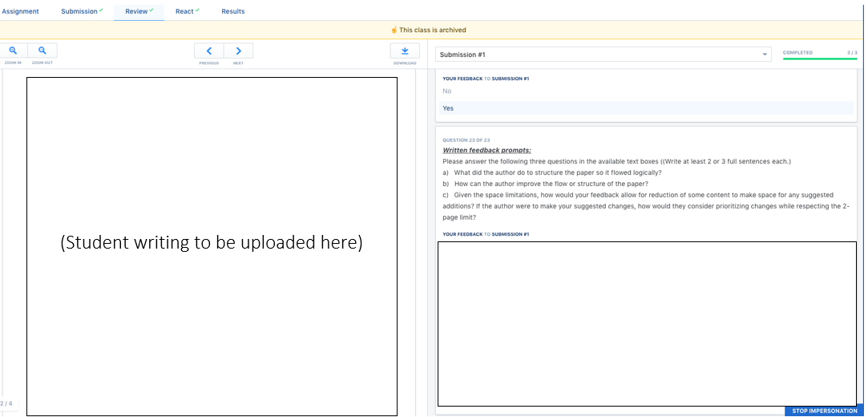This screenshot has width=868, height=417.
Task: Click the green Completed progress bar
Action: click(819, 59)
